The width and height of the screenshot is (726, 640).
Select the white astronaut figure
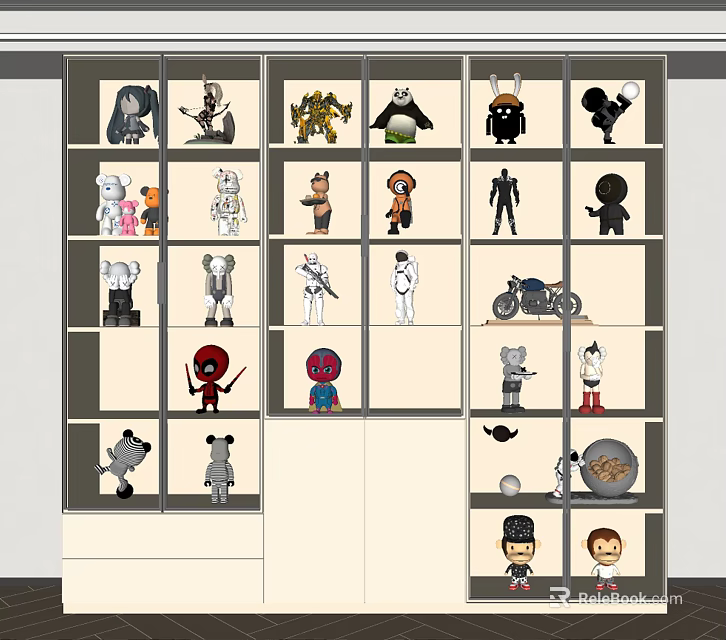405,287
